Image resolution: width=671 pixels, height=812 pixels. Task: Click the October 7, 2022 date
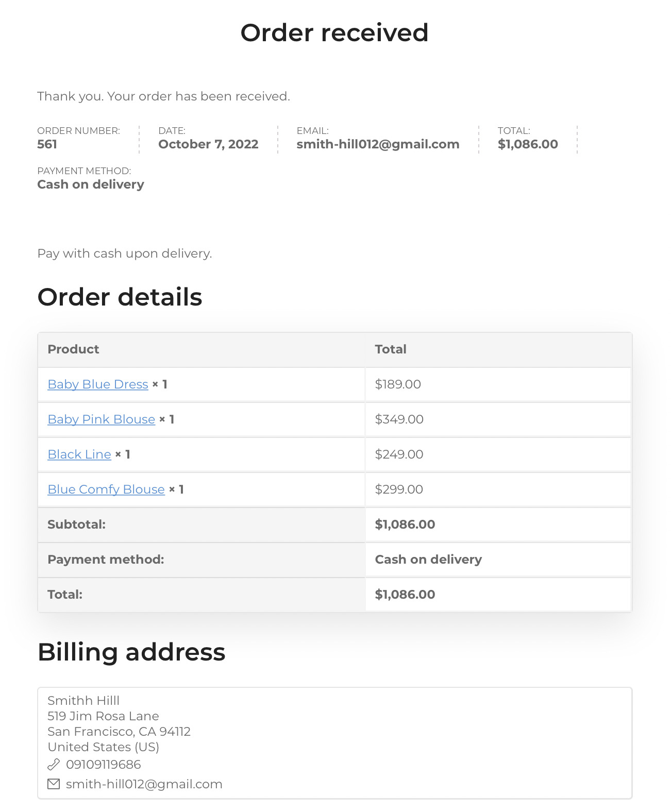point(208,144)
